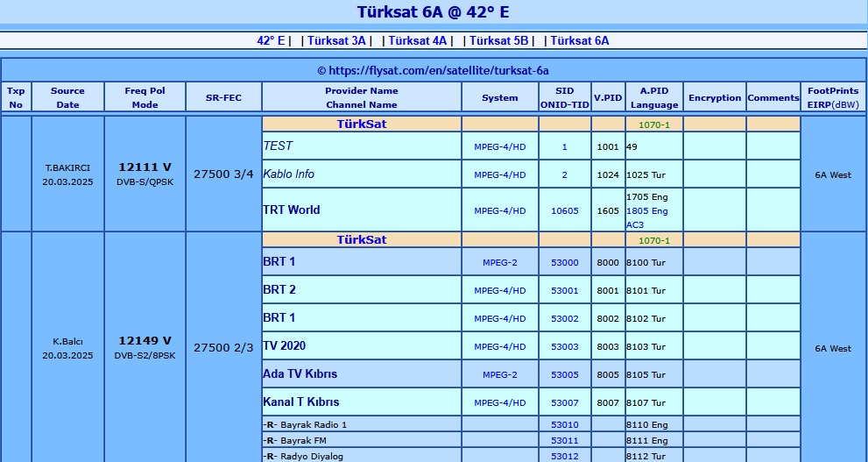Open the Türksat 4A link

tap(418, 40)
